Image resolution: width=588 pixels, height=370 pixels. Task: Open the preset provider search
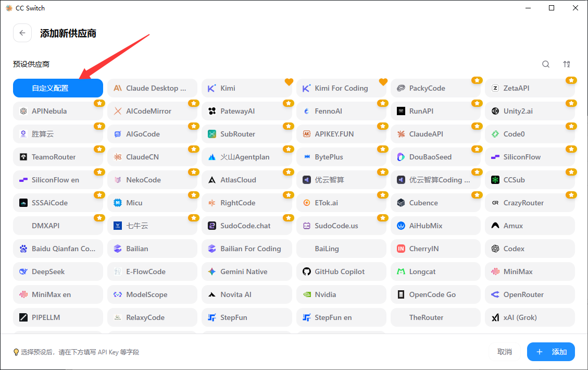coord(546,64)
